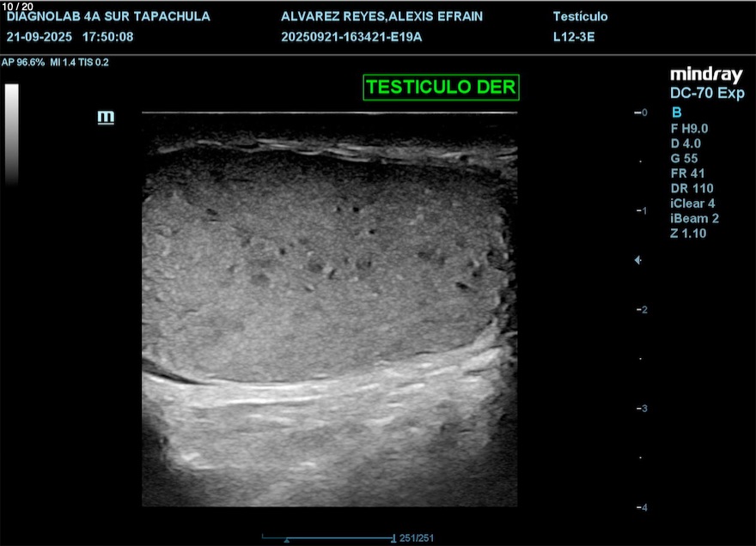Select the frequency parameter F H9.0
Viewport: 756px width, 546px height.
click(689, 128)
